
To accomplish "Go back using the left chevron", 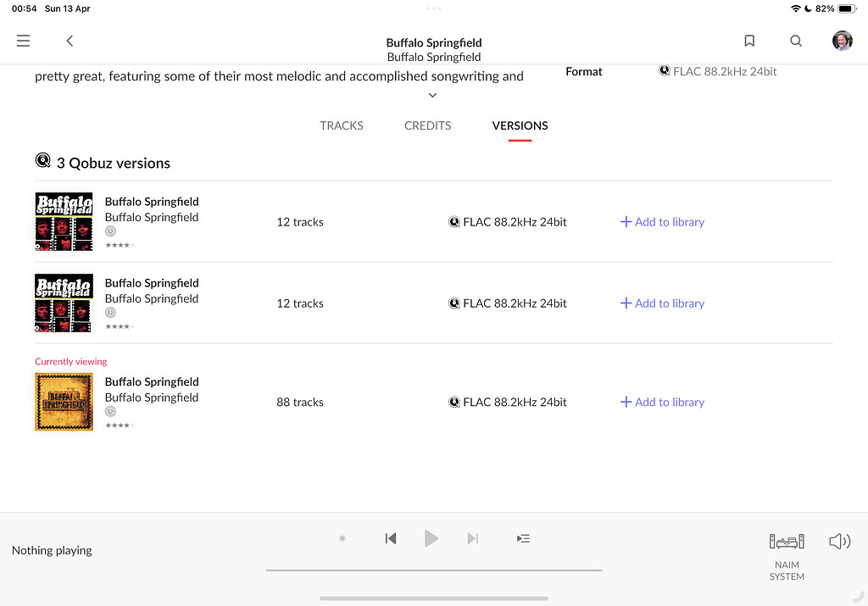I will (70, 41).
